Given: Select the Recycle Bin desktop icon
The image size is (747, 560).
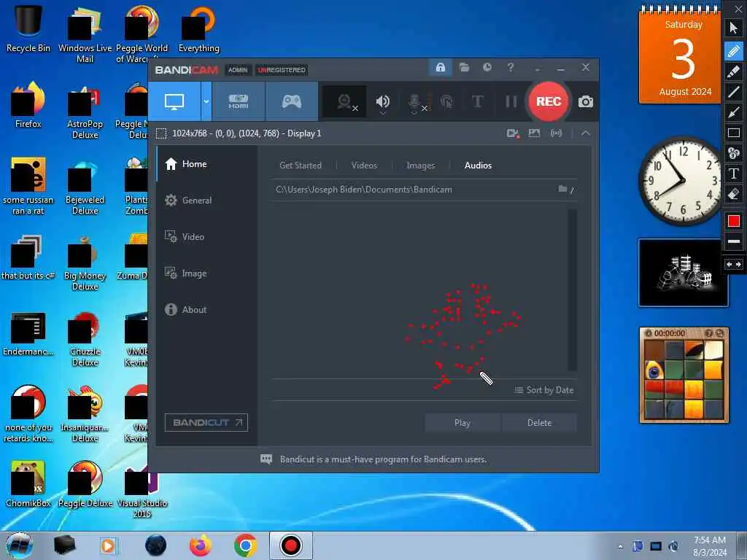Looking at the screenshot, I should pos(28,28).
